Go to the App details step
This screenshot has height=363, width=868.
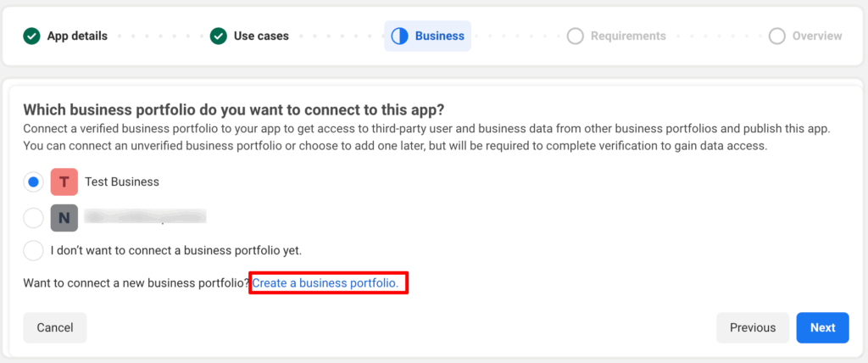click(x=77, y=36)
